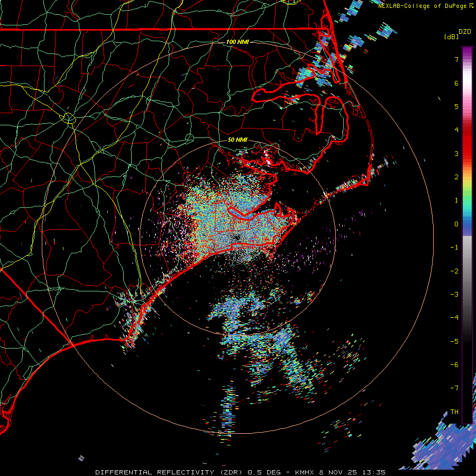This screenshot has width=476, height=476.
Task: Click the positive 3 scale value
Action: pos(456,153)
